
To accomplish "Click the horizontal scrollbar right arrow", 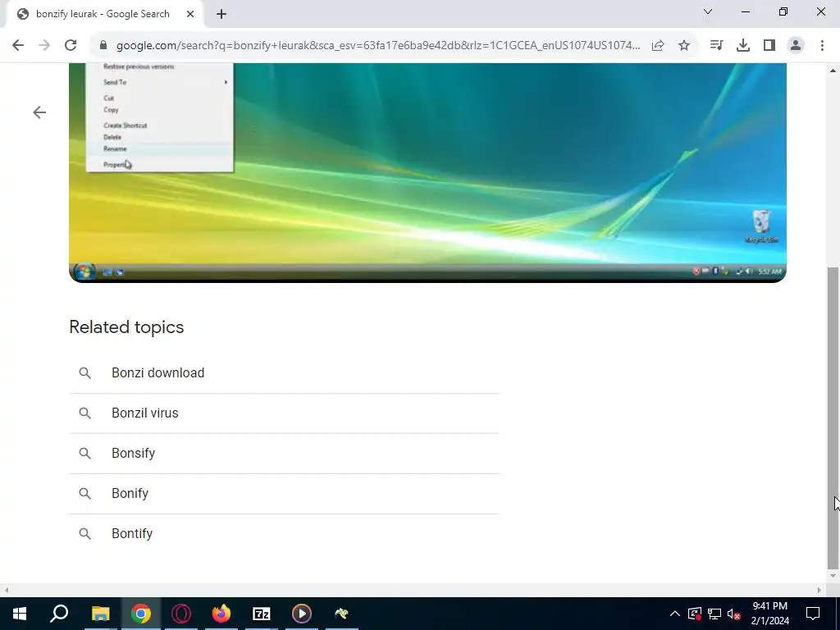I will [x=819, y=590].
